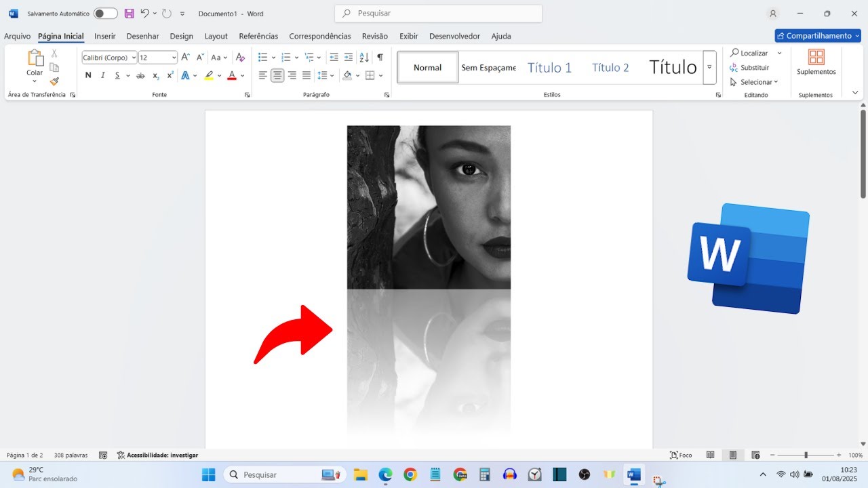Open the Exibir tab
This screenshot has width=868, height=488.
click(409, 36)
